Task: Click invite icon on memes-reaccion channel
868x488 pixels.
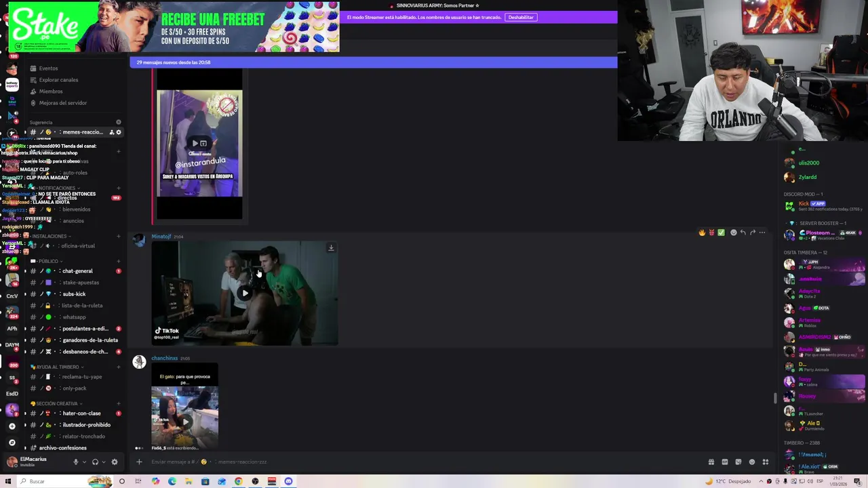Action: tap(111, 132)
